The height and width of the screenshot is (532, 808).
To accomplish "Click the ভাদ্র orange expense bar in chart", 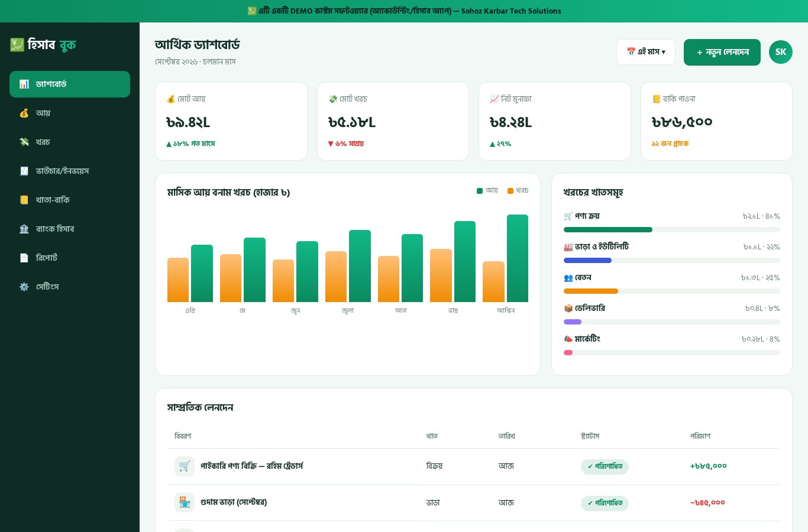I will click(x=441, y=275).
